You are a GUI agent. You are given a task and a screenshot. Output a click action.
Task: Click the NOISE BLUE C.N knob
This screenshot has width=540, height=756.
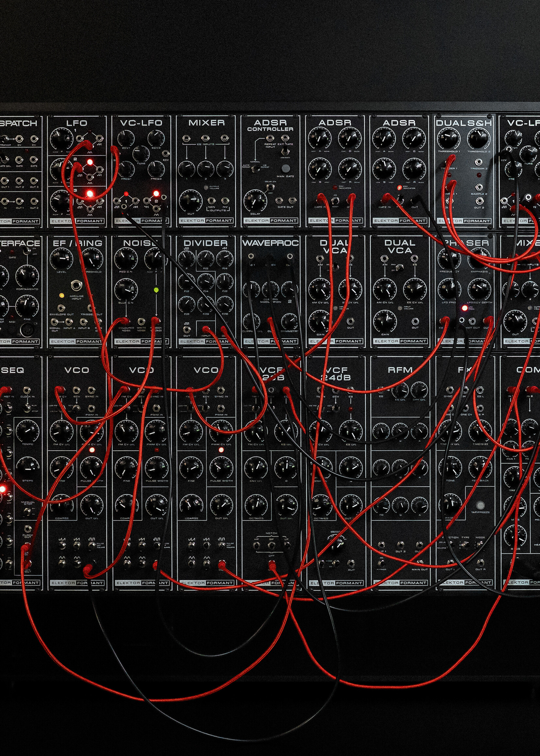pyautogui.click(x=126, y=289)
